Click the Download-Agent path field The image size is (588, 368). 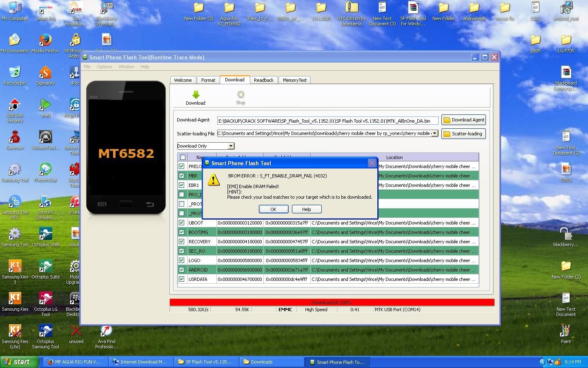[327, 121]
